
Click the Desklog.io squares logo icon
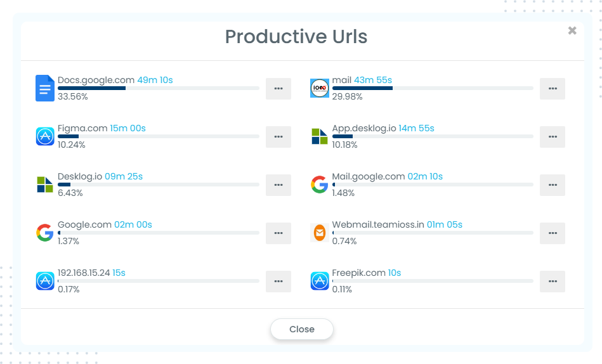coord(45,185)
